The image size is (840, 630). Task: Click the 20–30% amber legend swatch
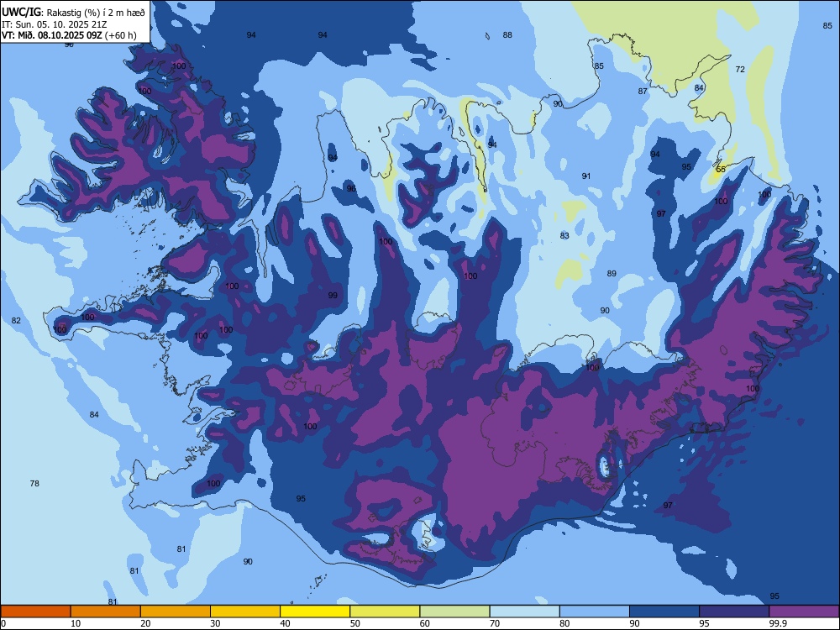(x=176, y=612)
